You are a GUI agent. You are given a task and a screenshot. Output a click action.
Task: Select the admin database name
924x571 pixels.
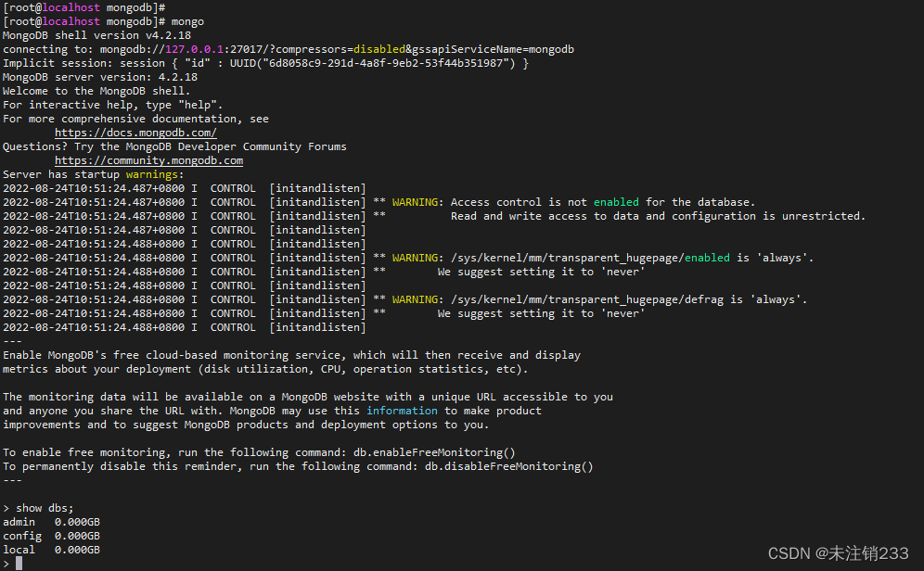[19, 521]
